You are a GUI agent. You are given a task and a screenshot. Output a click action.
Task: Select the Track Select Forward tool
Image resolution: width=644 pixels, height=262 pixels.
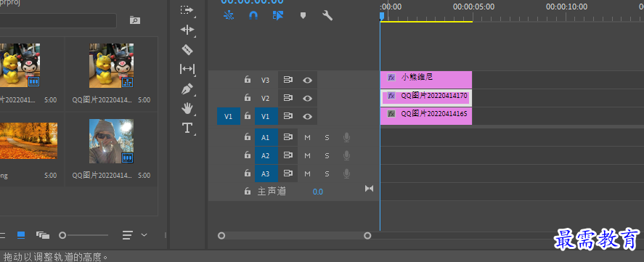pos(187,10)
